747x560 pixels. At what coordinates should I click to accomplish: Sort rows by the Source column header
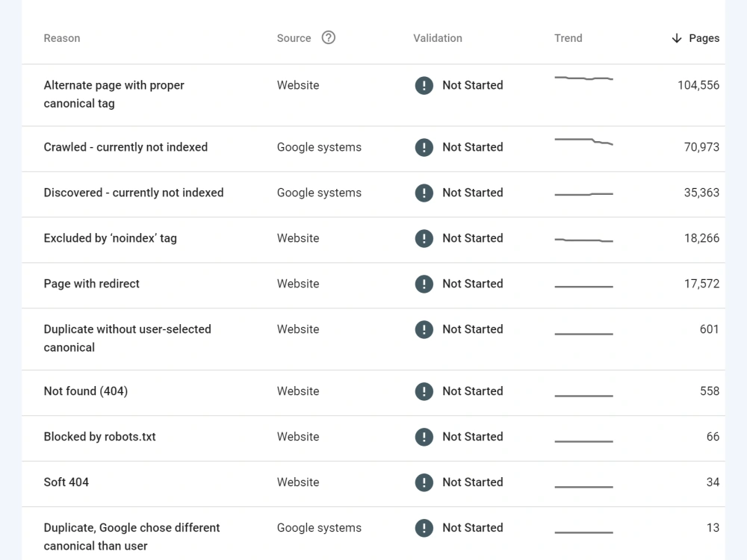pyautogui.click(x=293, y=37)
